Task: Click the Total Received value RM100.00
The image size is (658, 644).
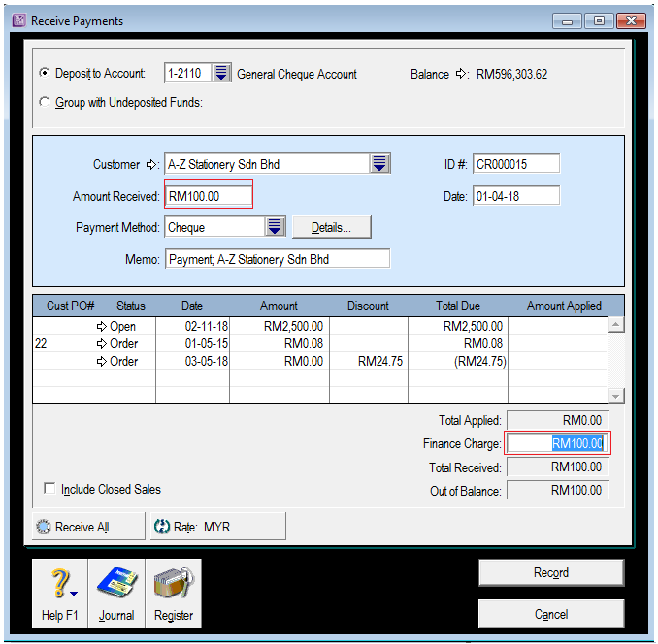Action: pyautogui.click(x=557, y=467)
